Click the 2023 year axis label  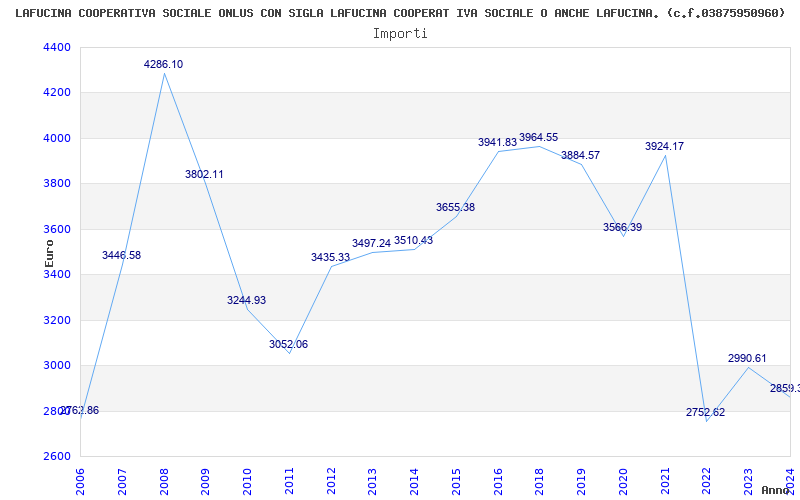click(748, 482)
